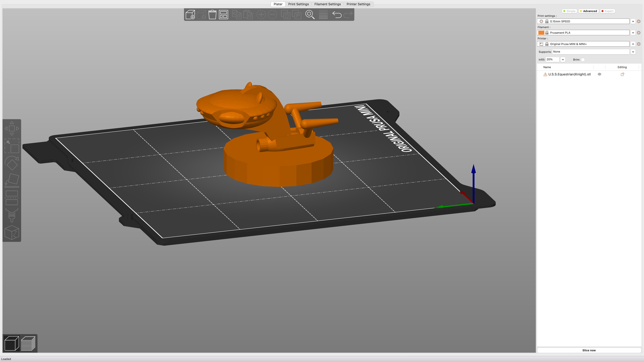
Task: Select the Paint-on supports tool
Action: coord(12,215)
